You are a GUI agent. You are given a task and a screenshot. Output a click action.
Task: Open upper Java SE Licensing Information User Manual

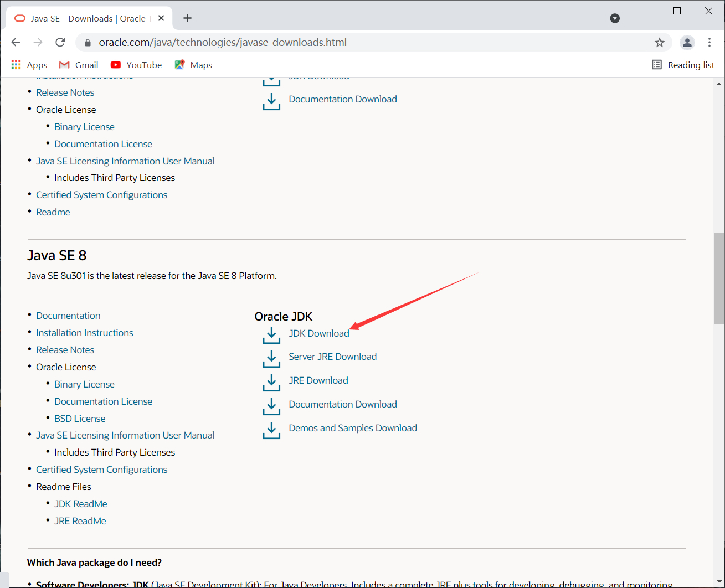pos(125,161)
